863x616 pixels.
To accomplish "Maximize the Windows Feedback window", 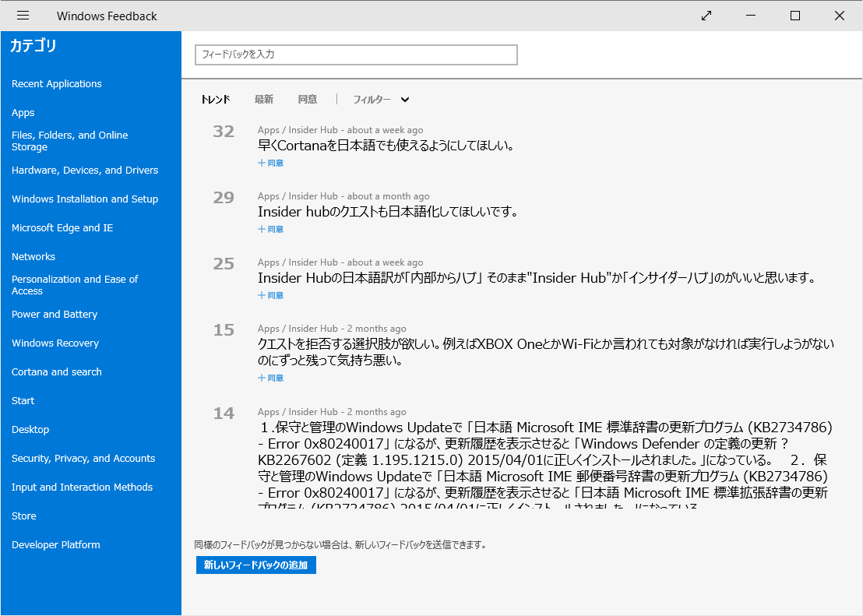I will click(x=794, y=16).
